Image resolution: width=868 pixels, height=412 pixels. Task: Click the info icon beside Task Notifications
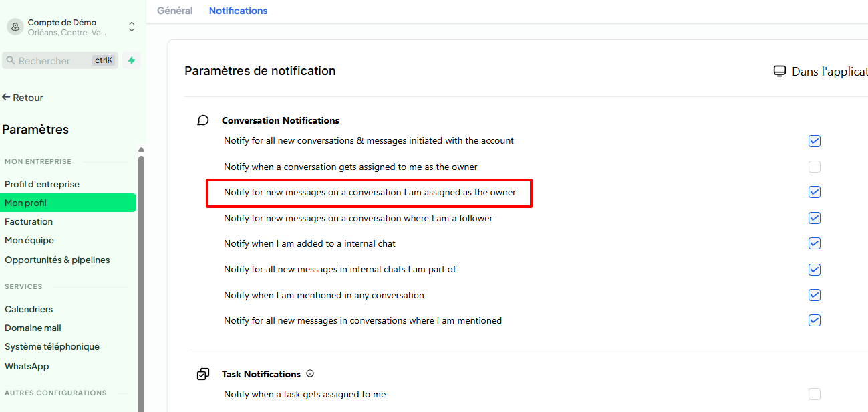[310, 374]
